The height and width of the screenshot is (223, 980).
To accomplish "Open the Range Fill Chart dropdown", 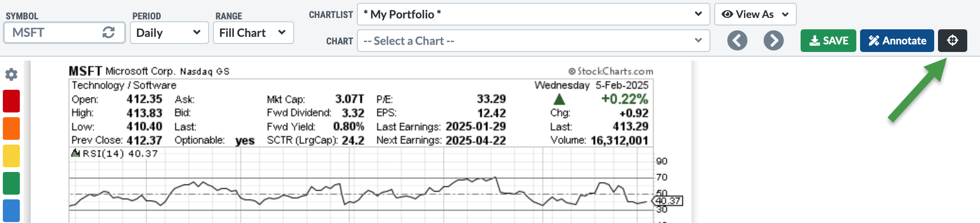I will click(253, 33).
